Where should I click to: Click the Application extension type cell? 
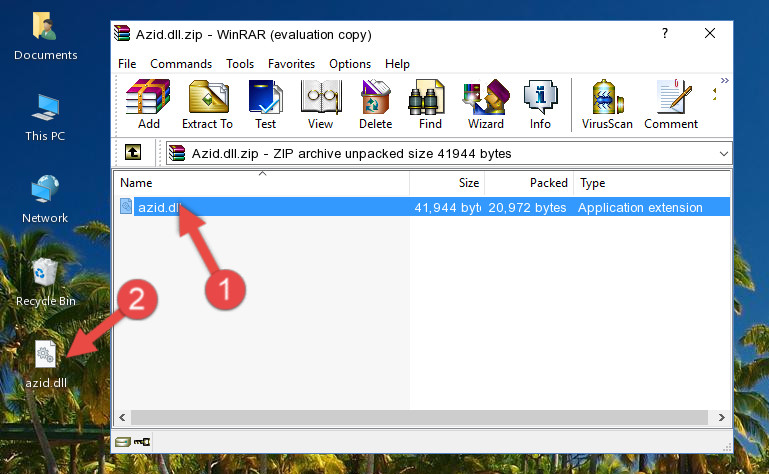640,208
